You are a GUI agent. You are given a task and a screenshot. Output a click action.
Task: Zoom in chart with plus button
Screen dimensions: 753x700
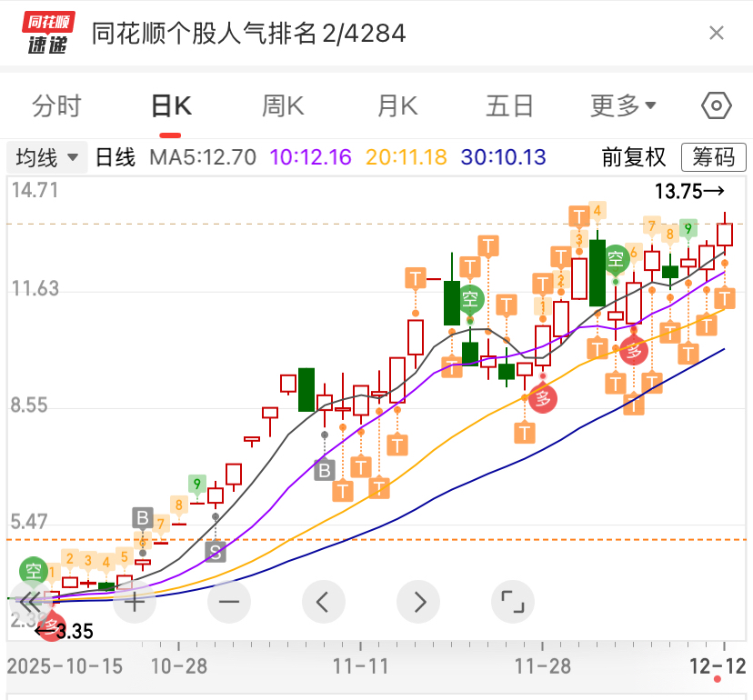coord(135,602)
